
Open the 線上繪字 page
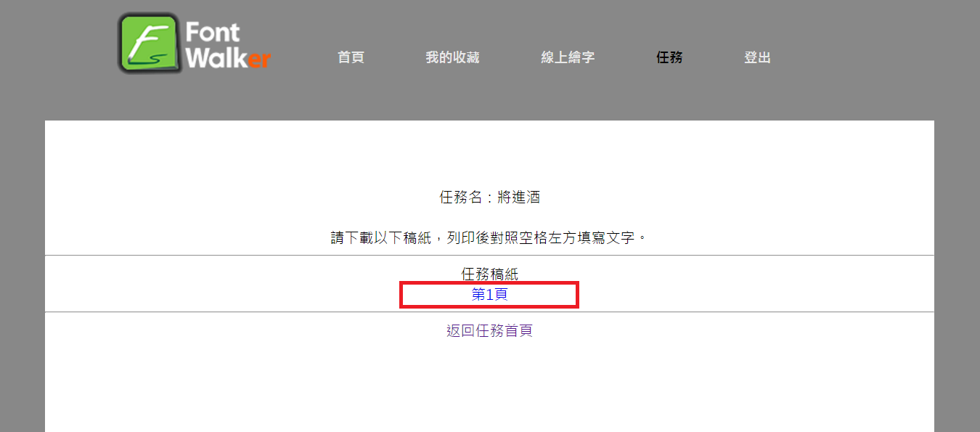[x=568, y=57]
